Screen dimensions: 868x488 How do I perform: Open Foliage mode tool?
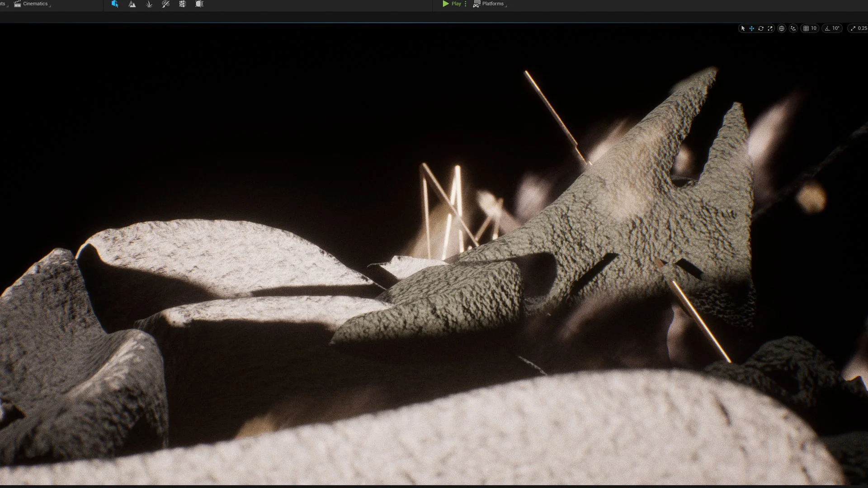[149, 4]
